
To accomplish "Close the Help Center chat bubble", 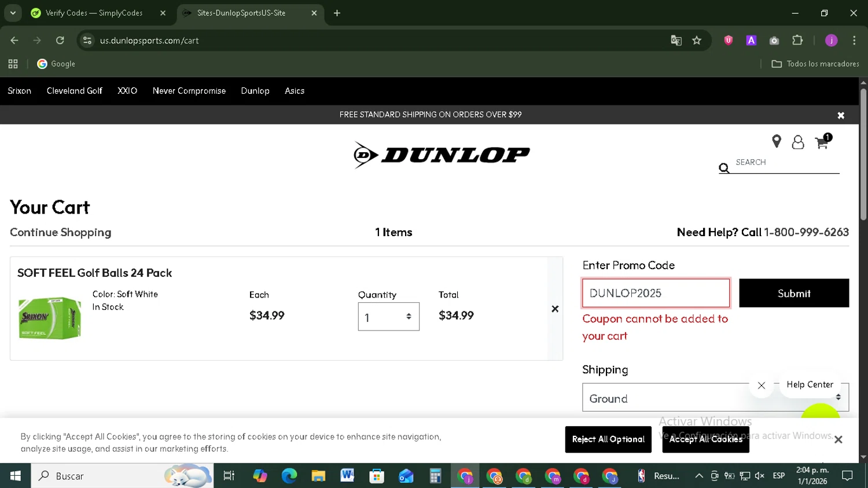I will click(x=762, y=386).
